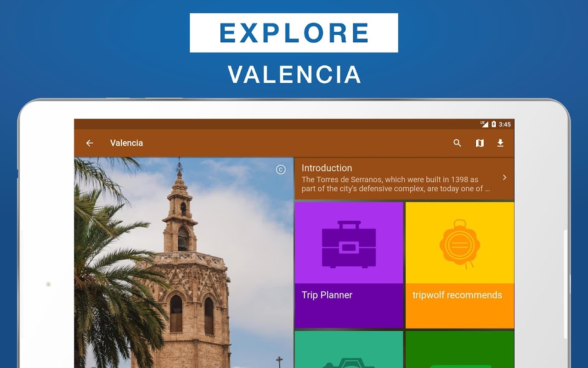Tap the LTE signal indicator
Image resolution: width=588 pixels, height=368 pixels.
(484, 124)
